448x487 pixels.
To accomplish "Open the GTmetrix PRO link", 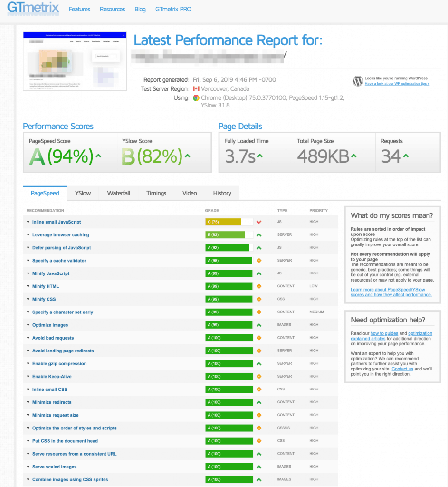I will (x=173, y=10).
